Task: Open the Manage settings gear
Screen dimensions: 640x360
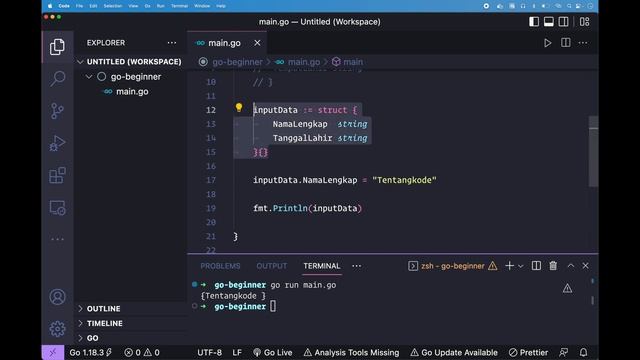Action: 57,329
